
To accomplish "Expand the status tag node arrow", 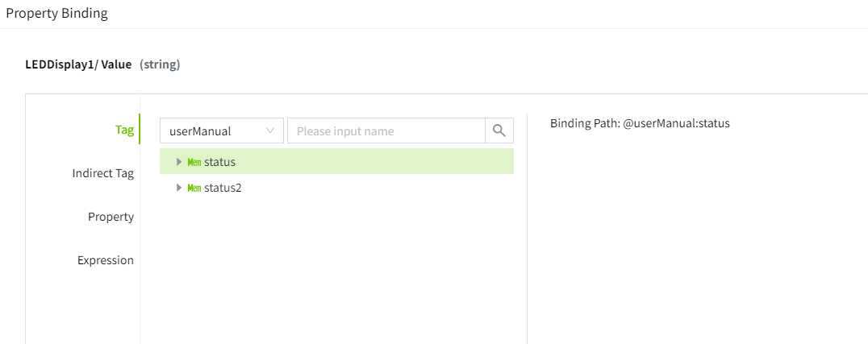I will click(179, 162).
